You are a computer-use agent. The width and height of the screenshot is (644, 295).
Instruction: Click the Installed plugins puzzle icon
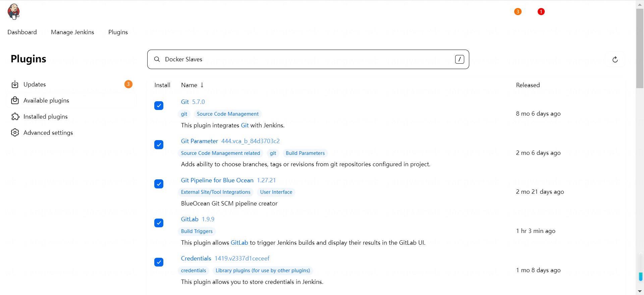click(15, 117)
